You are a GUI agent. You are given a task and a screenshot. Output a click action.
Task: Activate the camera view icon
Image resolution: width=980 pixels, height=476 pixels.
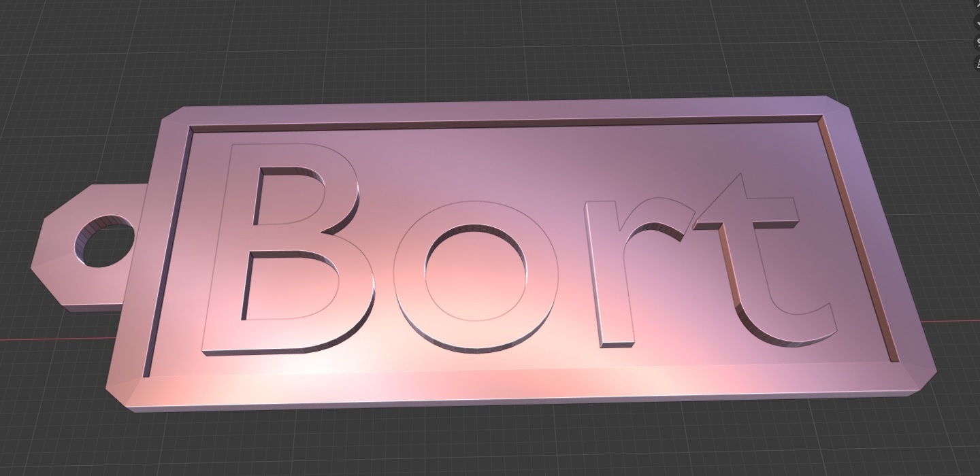click(978, 63)
